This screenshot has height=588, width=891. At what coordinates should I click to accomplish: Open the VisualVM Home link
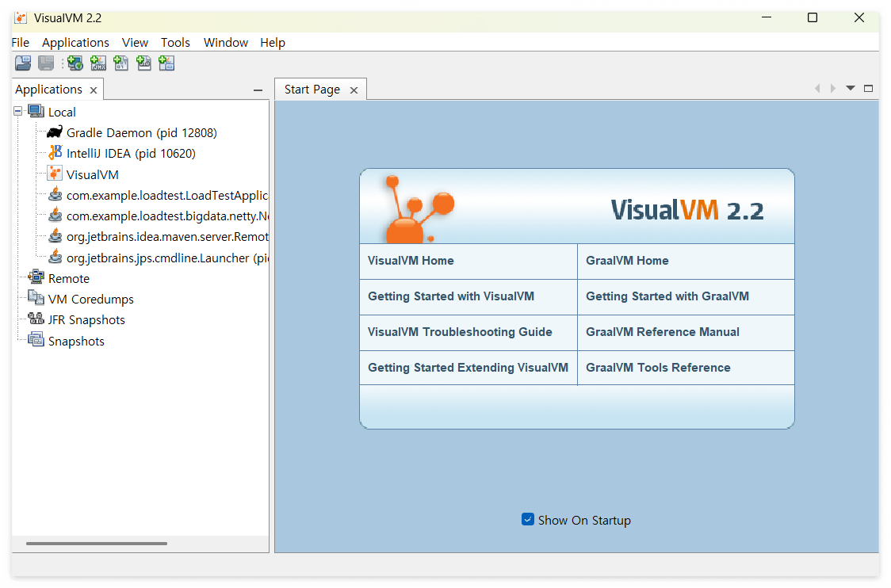pyautogui.click(x=411, y=260)
